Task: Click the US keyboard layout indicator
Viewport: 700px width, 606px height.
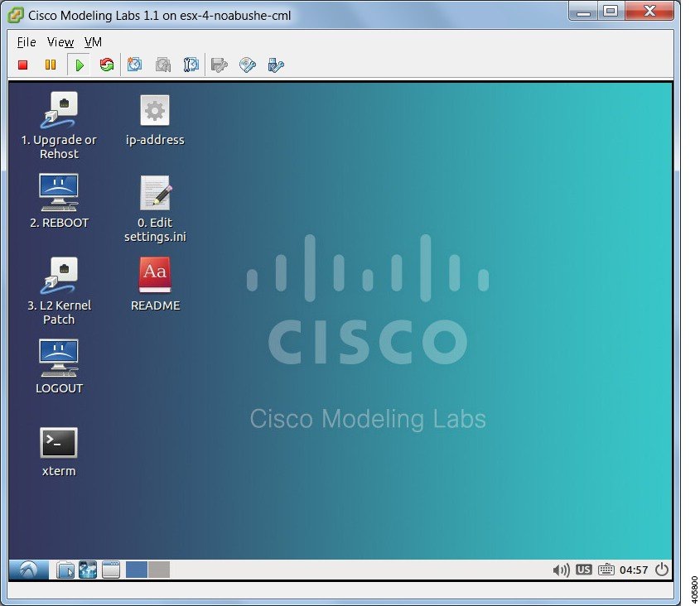Action: (x=583, y=570)
